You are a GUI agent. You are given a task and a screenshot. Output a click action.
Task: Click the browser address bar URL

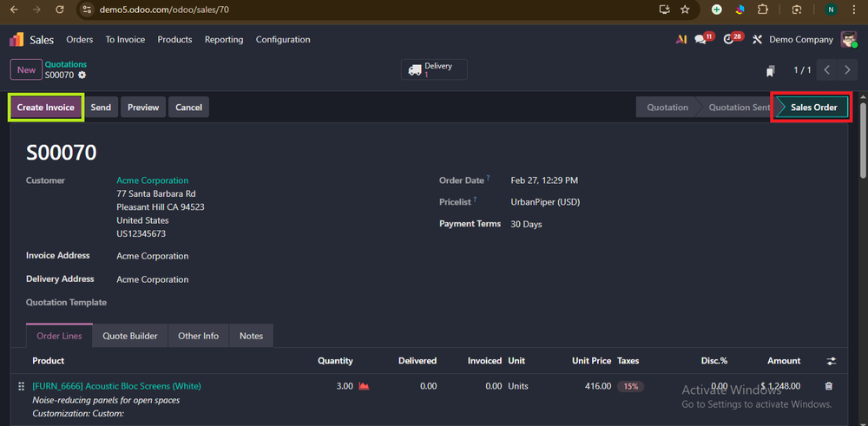pos(164,10)
